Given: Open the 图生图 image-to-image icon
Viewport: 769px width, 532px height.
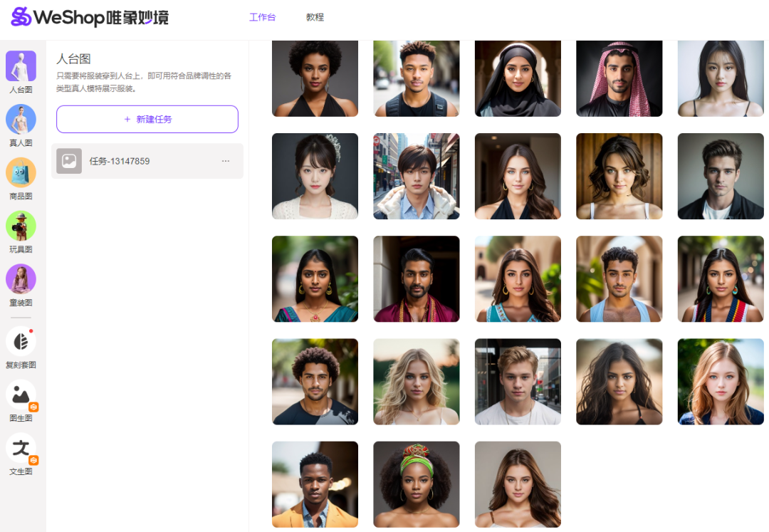Looking at the screenshot, I should point(21,395).
